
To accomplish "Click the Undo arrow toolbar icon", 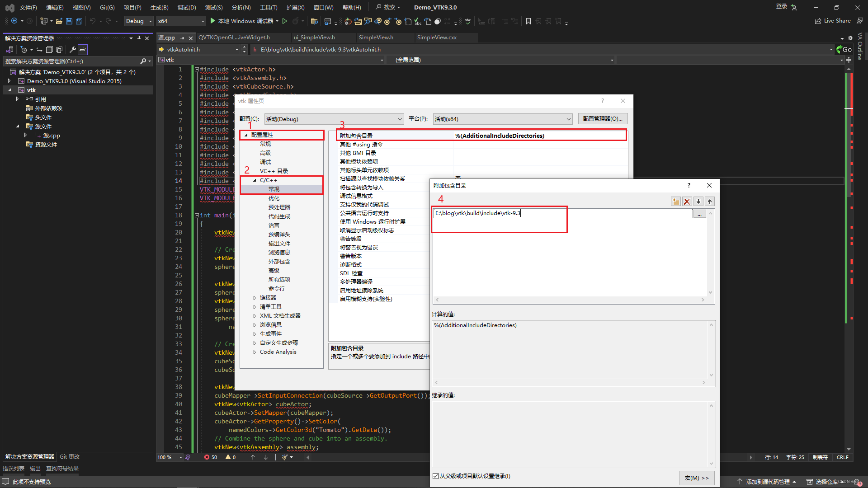I will 93,21.
